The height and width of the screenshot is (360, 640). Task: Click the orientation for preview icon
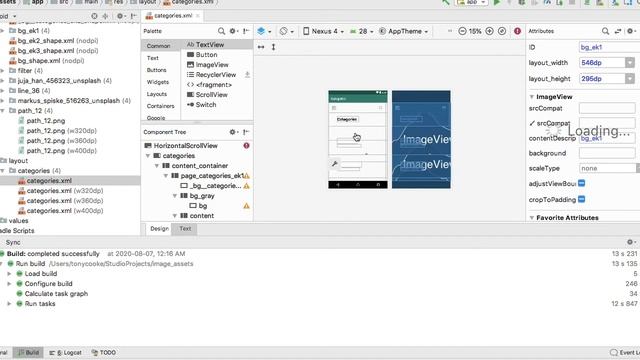pos(286,31)
